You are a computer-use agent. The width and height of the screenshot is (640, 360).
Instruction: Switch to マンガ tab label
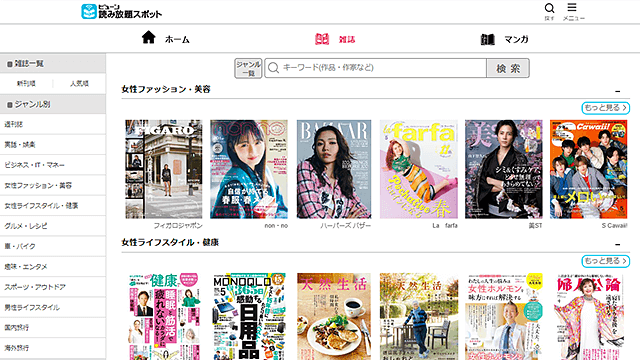516,39
